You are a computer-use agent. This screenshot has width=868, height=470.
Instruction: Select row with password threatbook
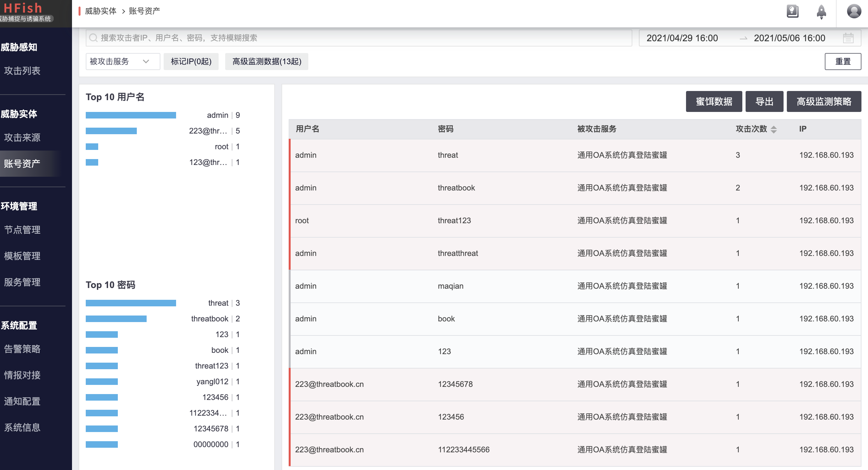[575, 188]
